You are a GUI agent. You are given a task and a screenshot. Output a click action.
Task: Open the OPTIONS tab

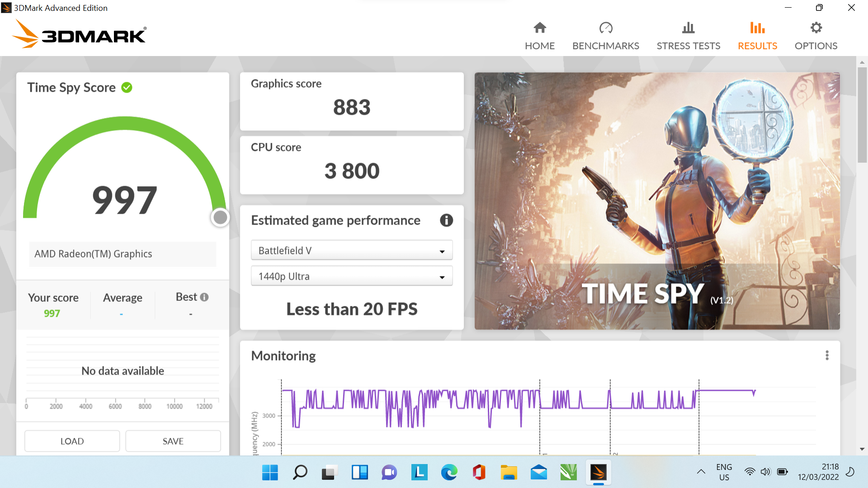point(816,36)
